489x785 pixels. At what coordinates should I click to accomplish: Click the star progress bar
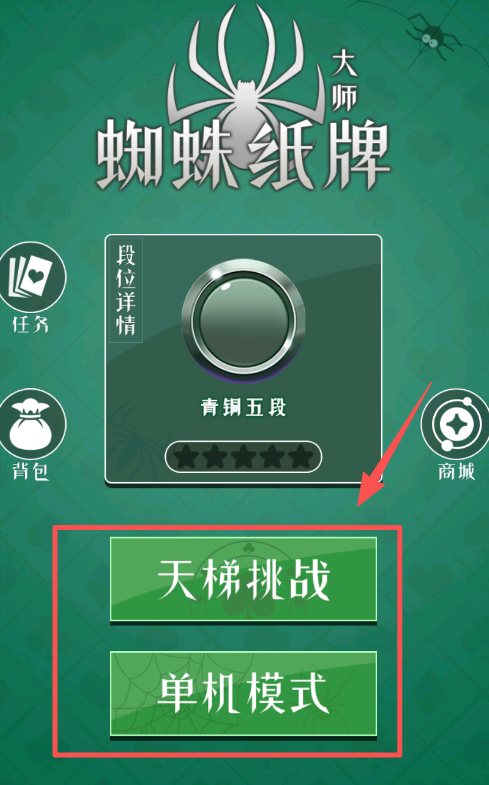pos(243,456)
